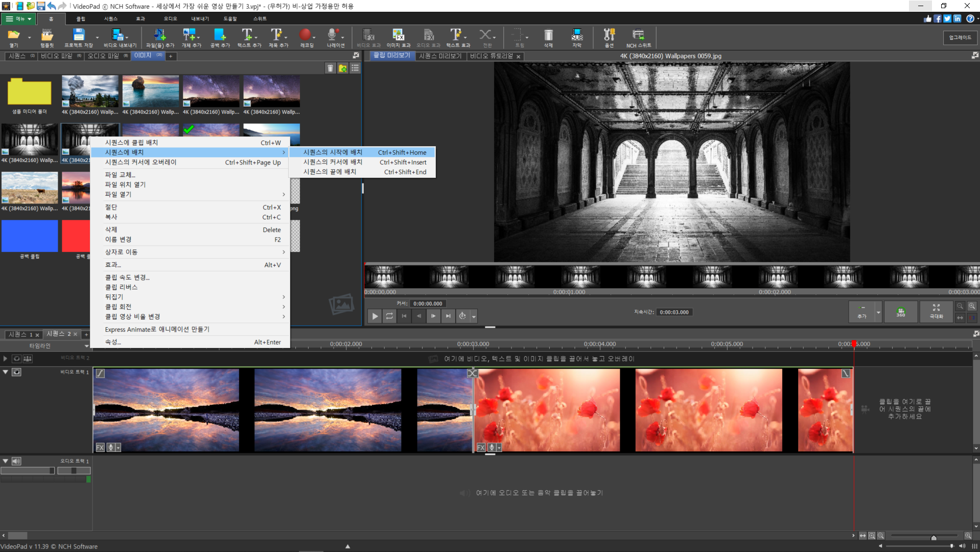Expand 비디오 트랙 2 triangle
Image resolution: width=980 pixels, height=552 pixels.
(x=6, y=359)
